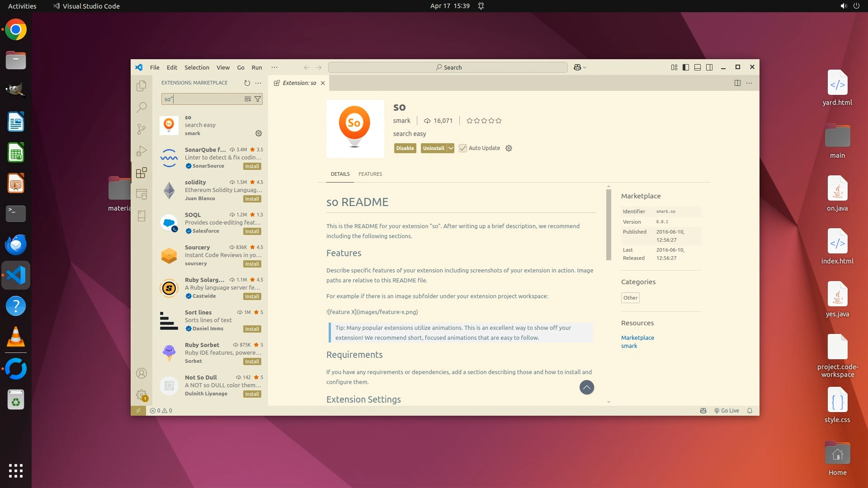
Task: Open the Selection menu
Action: [197, 67]
